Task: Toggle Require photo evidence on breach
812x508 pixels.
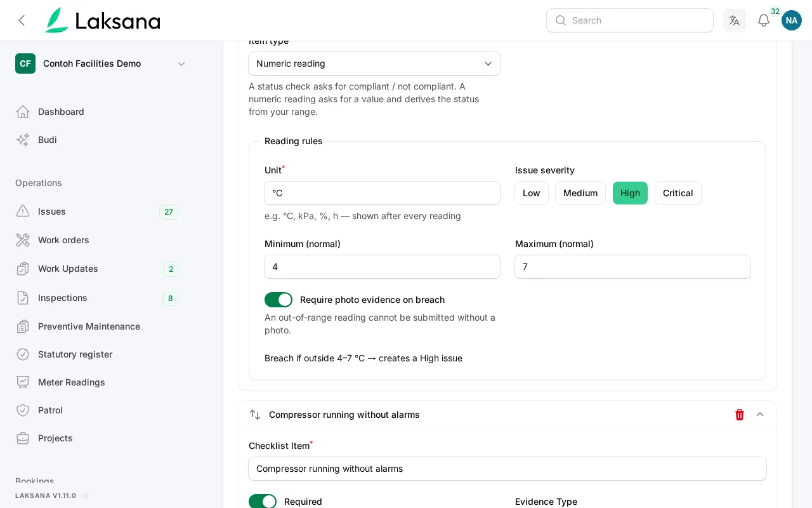Action: click(278, 300)
